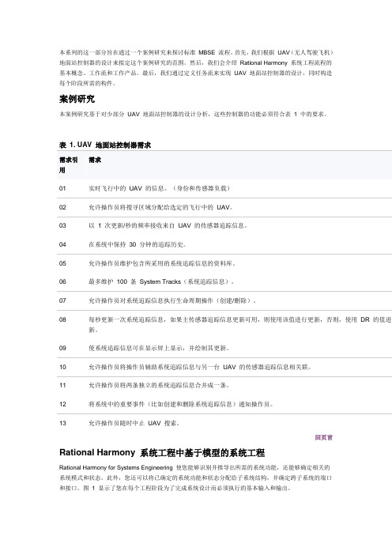The height and width of the screenshot is (555, 392).
Task: Select requirement number 07 cell
Action: (x=62, y=300)
